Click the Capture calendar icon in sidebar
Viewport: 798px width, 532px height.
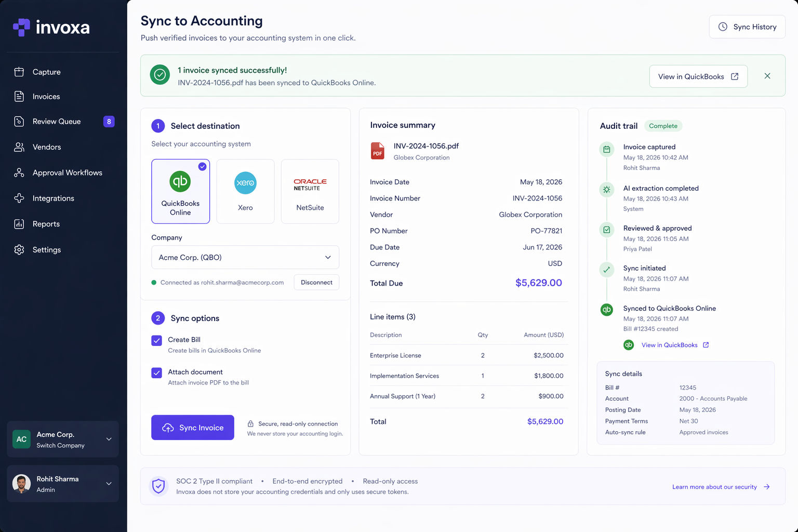[x=19, y=72]
